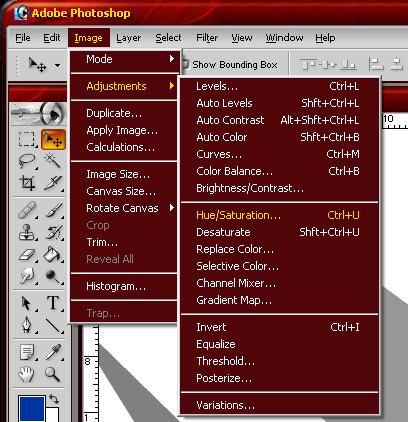Choose Auto Color

click(279, 137)
